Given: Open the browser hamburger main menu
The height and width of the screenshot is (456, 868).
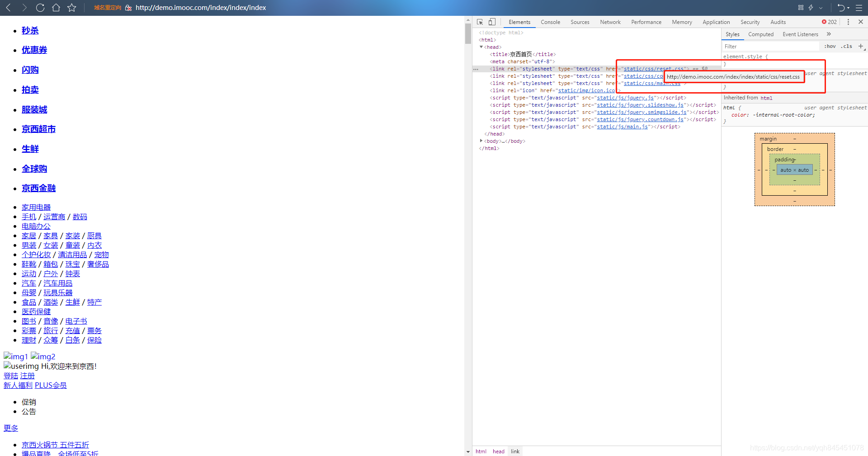Looking at the screenshot, I should [x=859, y=8].
